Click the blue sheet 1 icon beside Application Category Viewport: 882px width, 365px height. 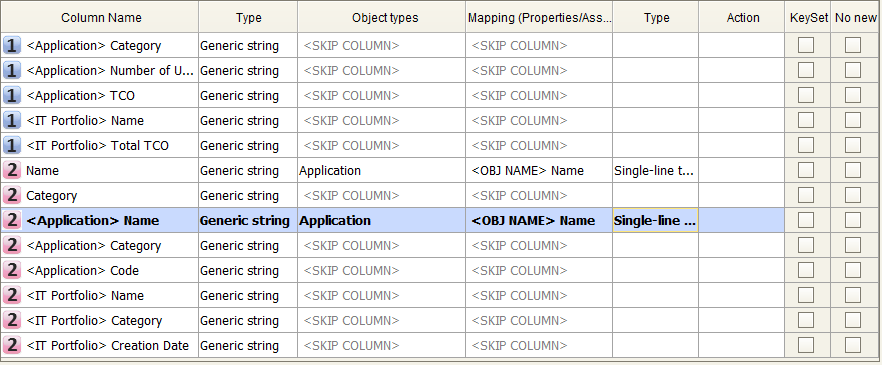(x=12, y=46)
